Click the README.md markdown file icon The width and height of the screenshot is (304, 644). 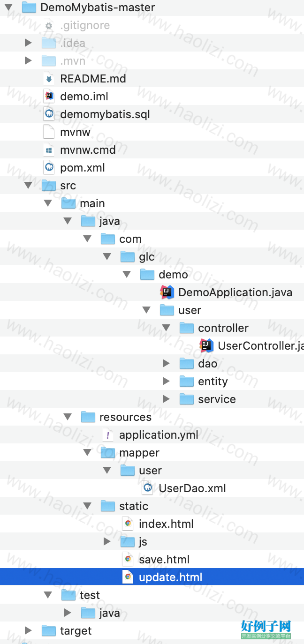49,79
